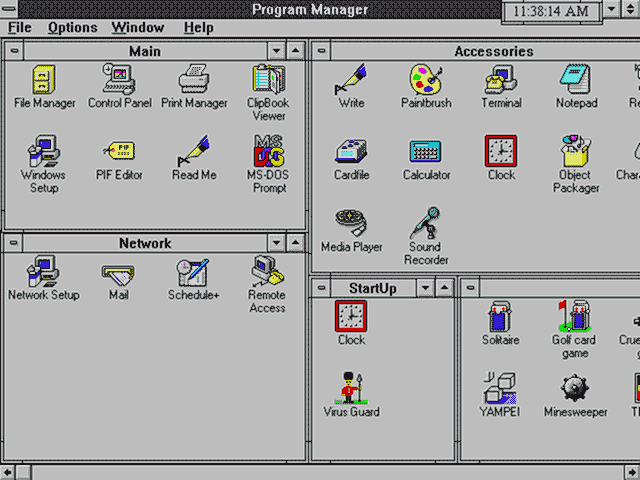The width and height of the screenshot is (640, 480).
Task: Click the left arrow of horizontal scrollbar
Action: (7, 473)
